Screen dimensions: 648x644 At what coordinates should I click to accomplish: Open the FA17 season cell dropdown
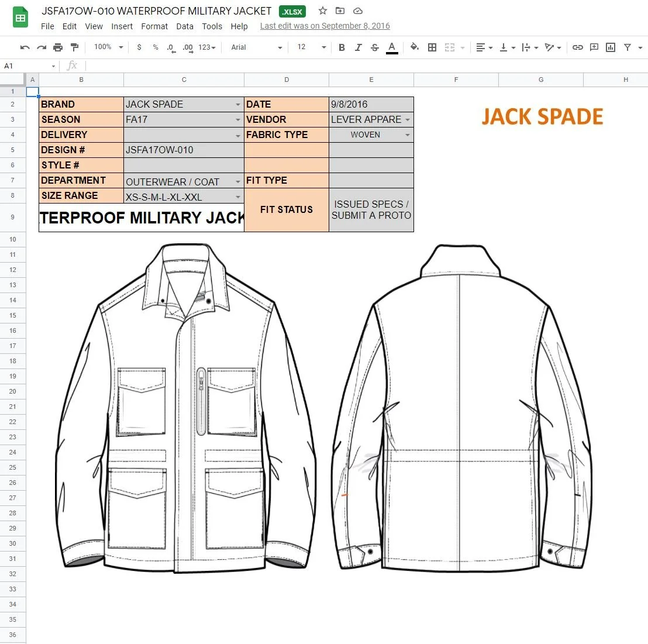click(x=238, y=120)
